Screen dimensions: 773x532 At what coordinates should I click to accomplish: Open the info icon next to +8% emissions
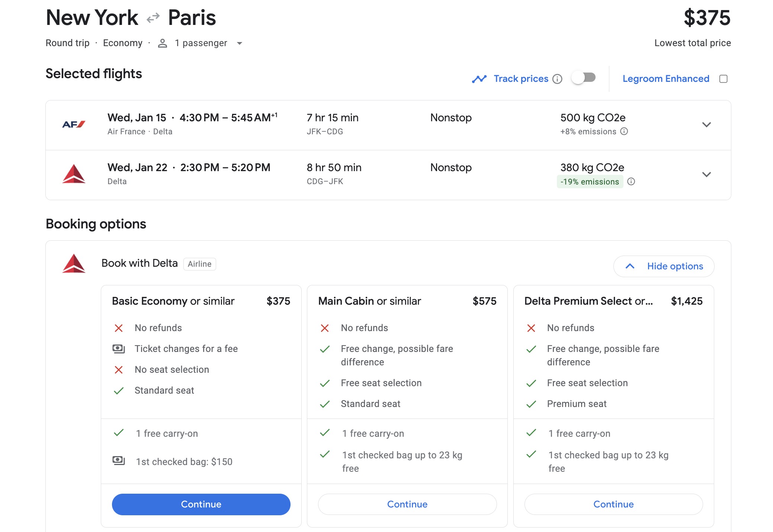coord(625,131)
